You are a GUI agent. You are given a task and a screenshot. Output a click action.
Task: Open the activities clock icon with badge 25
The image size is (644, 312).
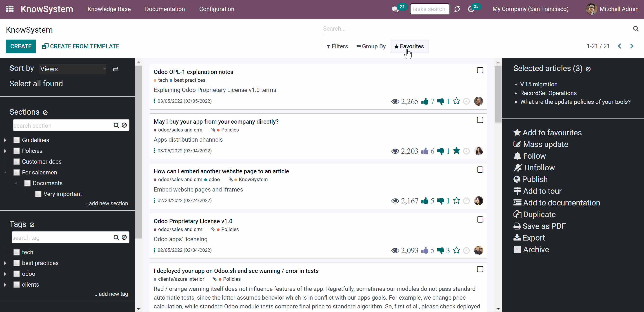471,9
